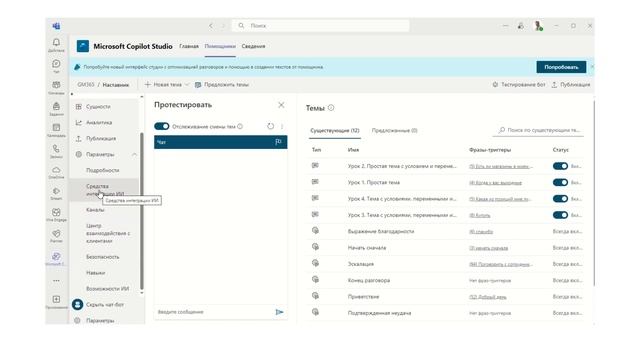The image size is (640, 360).
Task: Open the user profile avatar
Action: (x=538, y=26)
